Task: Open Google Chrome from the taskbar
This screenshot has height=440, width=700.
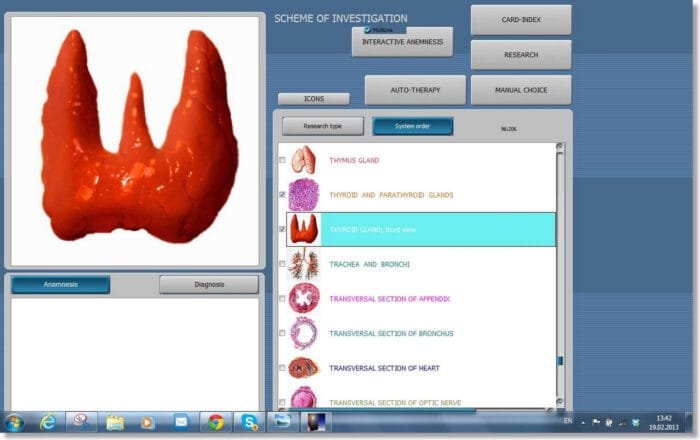Action: (215, 422)
